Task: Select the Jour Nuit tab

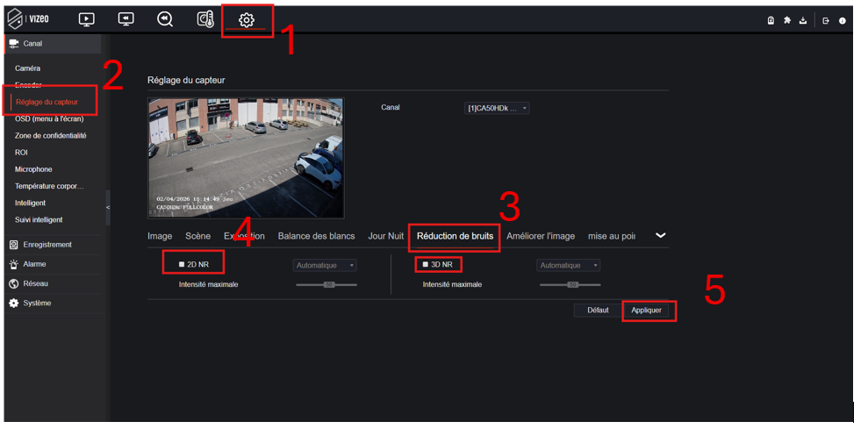Action: pos(385,236)
